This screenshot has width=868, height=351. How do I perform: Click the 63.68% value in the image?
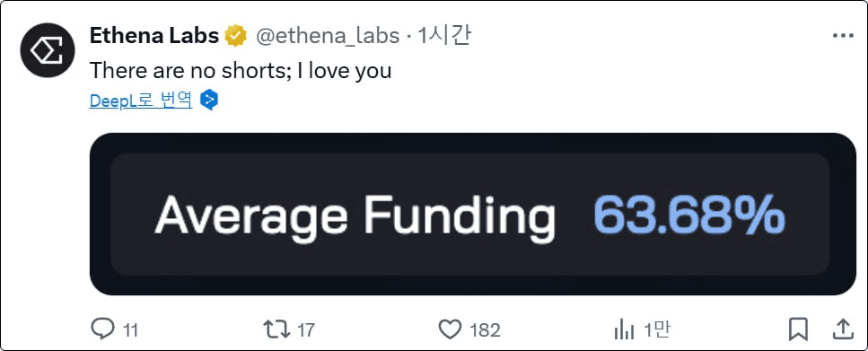pyautogui.click(x=689, y=216)
